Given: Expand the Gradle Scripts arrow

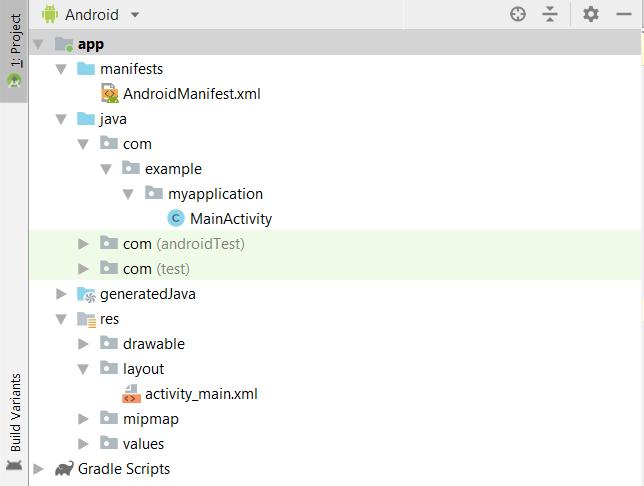Looking at the screenshot, I should coord(39,469).
